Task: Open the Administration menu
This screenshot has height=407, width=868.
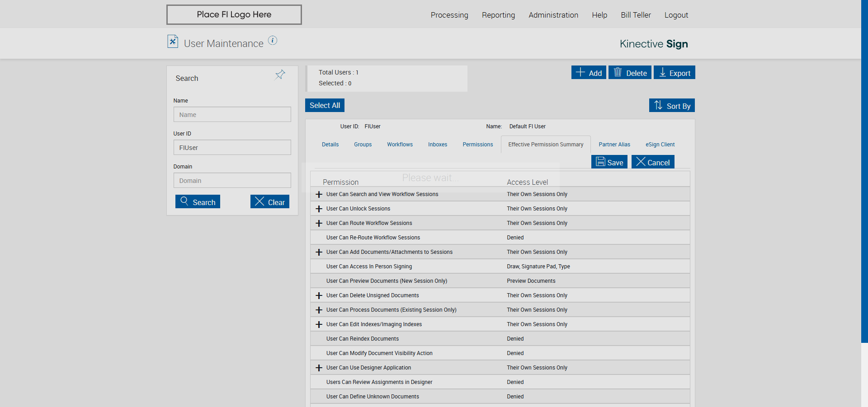Action: click(x=553, y=15)
